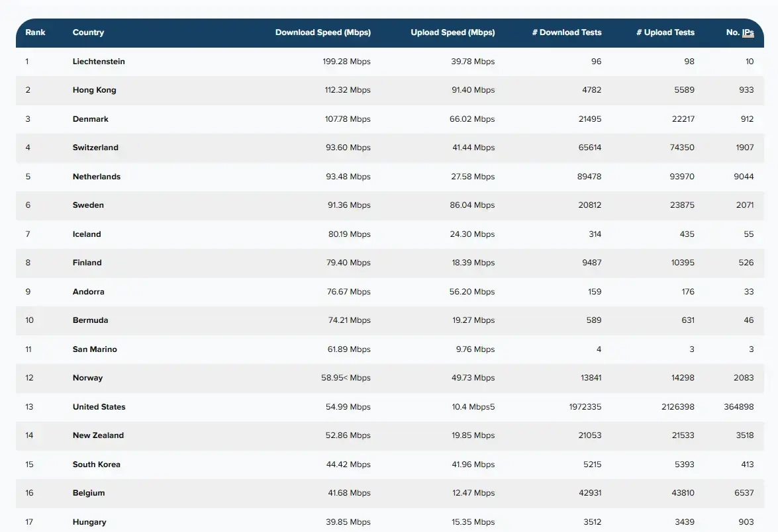The image size is (778, 532).
Task: Select the # Upload Tests column header
Action: click(x=665, y=32)
